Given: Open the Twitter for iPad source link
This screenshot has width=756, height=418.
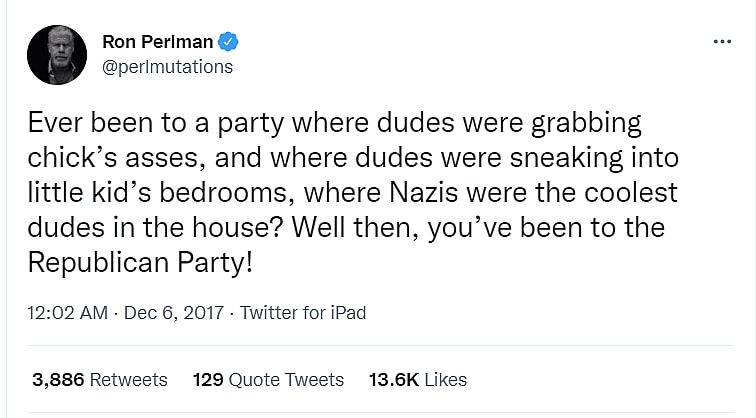Looking at the screenshot, I should pyautogui.click(x=304, y=313).
